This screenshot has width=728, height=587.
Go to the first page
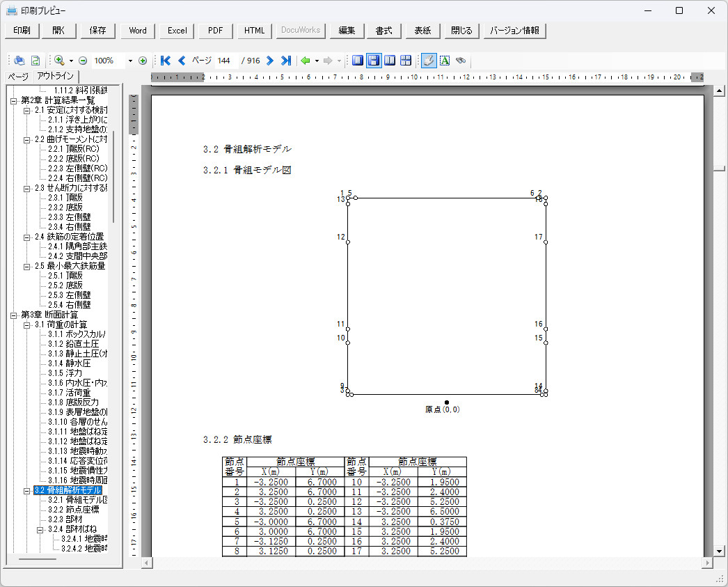pyautogui.click(x=166, y=61)
